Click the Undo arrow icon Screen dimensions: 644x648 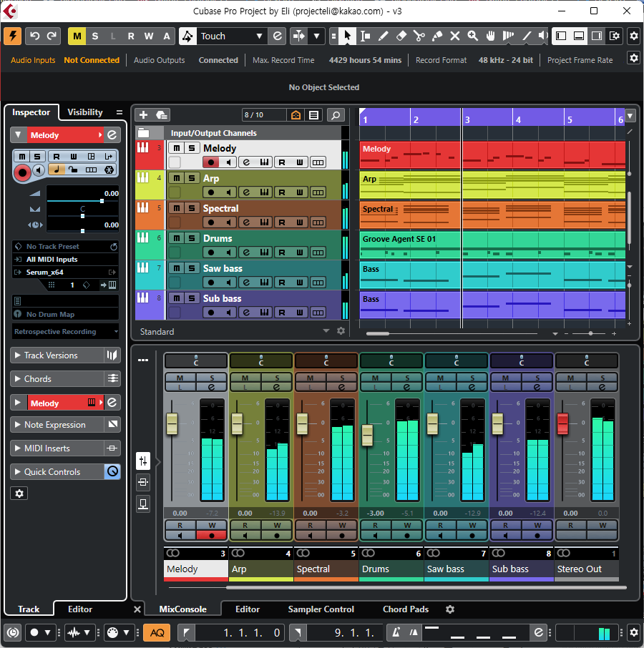click(35, 36)
